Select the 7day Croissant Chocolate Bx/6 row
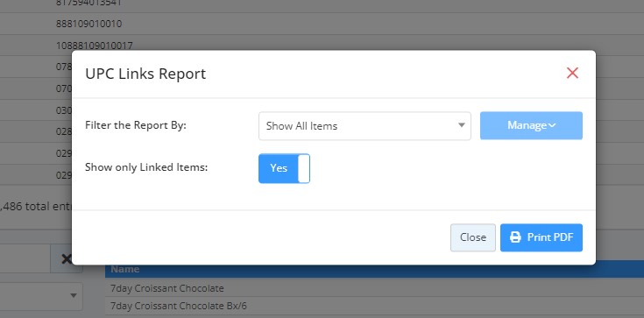This screenshot has width=644, height=318. (x=374, y=306)
